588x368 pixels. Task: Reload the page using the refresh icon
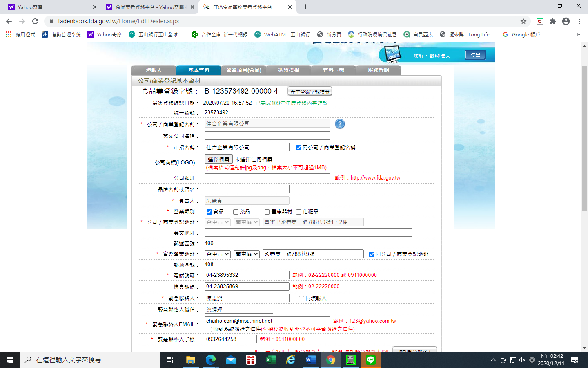pyautogui.click(x=35, y=21)
